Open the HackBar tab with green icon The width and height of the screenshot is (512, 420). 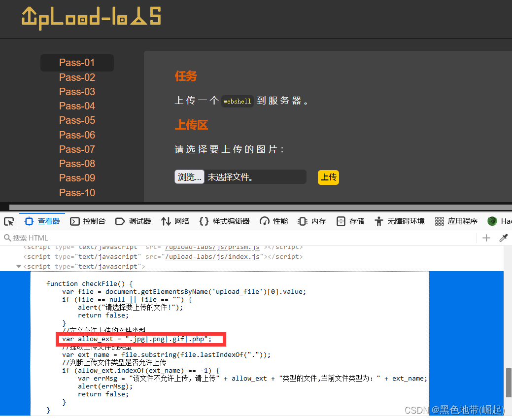click(x=500, y=221)
